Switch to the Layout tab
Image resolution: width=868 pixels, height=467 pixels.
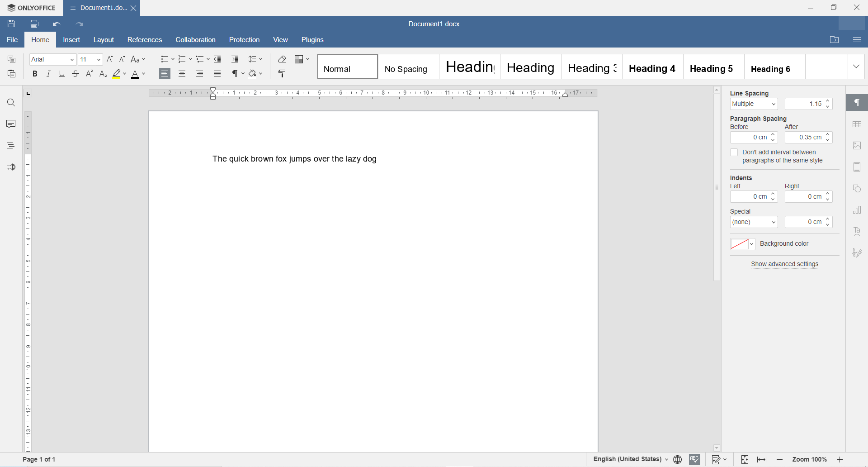(104, 40)
